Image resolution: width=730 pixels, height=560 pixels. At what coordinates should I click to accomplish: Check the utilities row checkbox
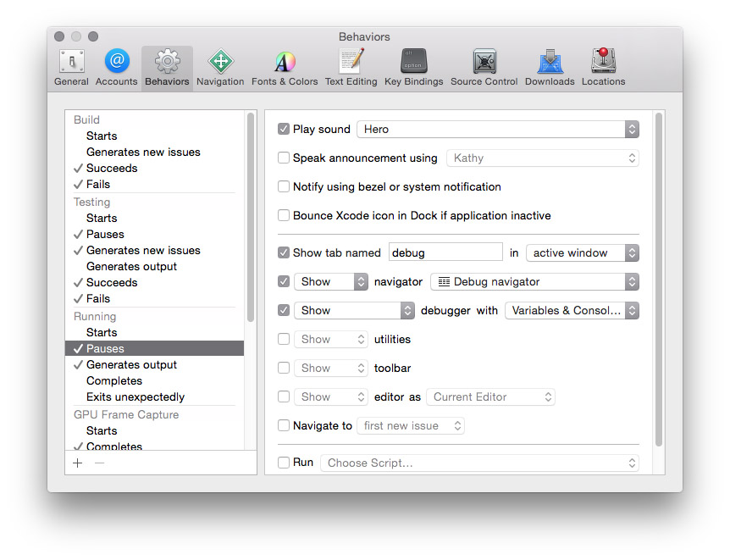pyautogui.click(x=284, y=339)
